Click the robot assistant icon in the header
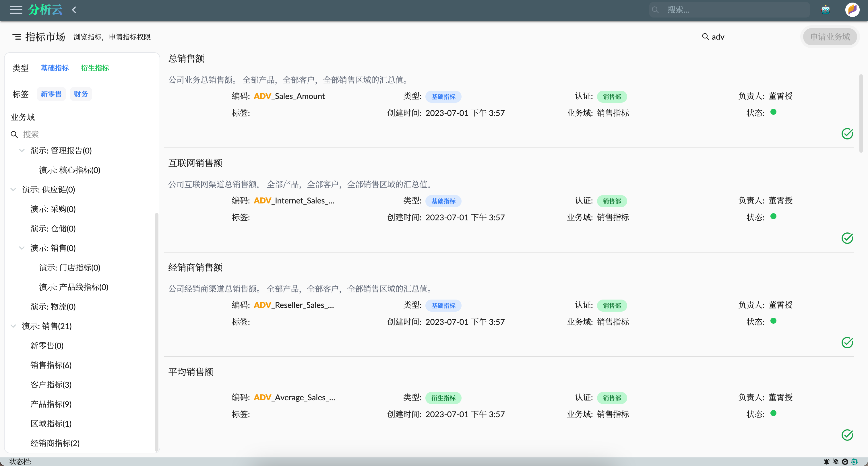868x466 pixels. 825,9
